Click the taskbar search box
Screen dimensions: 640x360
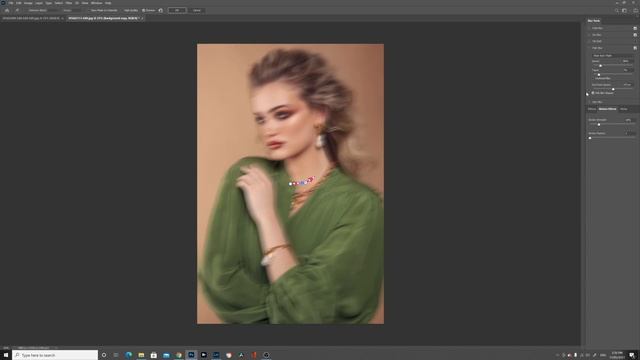pos(55,355)
